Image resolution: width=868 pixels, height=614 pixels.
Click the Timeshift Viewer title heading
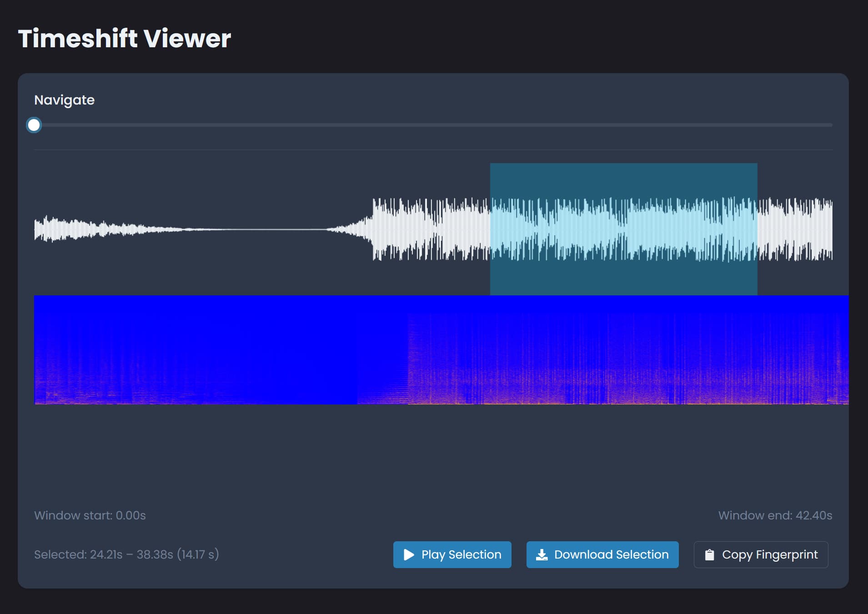[x=125, y=38]
